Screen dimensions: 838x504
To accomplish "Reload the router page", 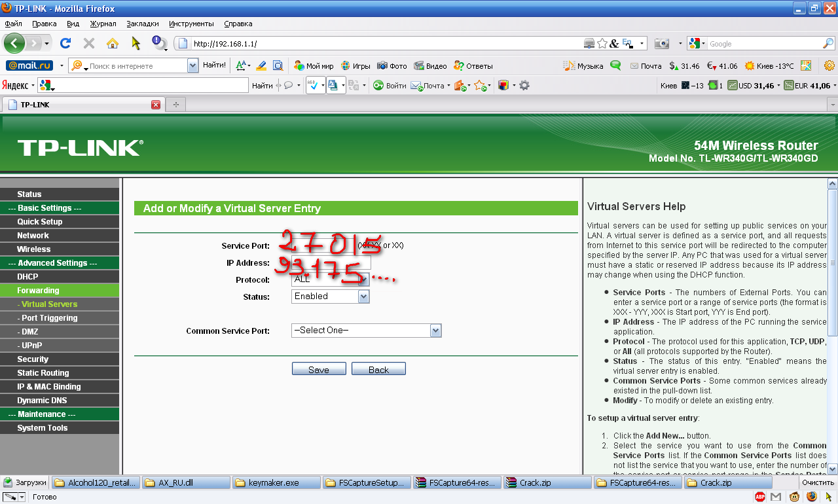I will tap(65, 43).
